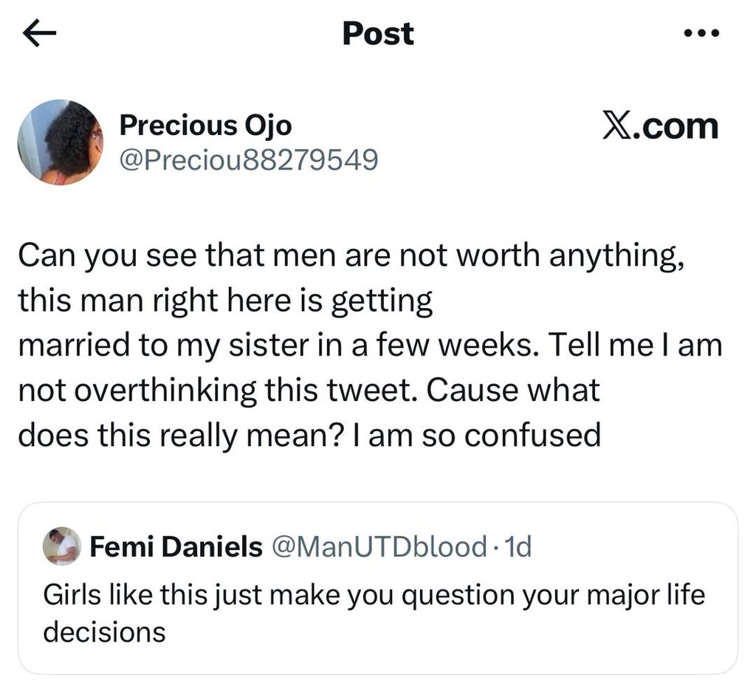Open Femi Daniels' name in quoted post

pos(176,546)
